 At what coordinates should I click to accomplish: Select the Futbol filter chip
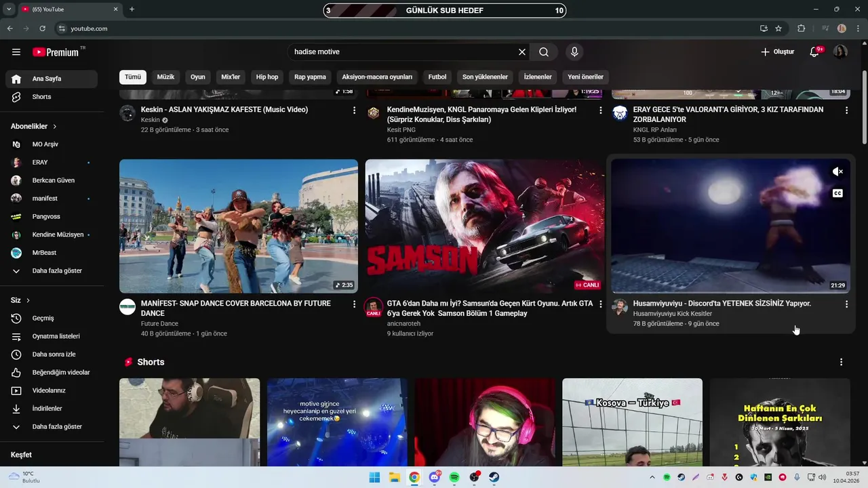click(437, 77)
